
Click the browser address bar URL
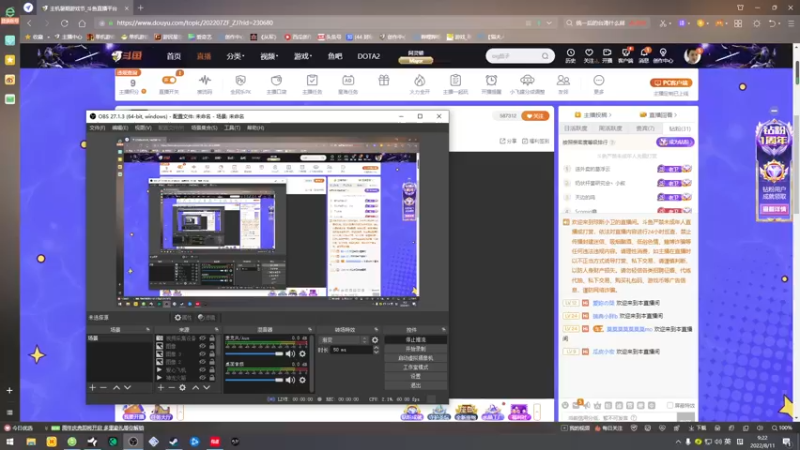[194, 23]
